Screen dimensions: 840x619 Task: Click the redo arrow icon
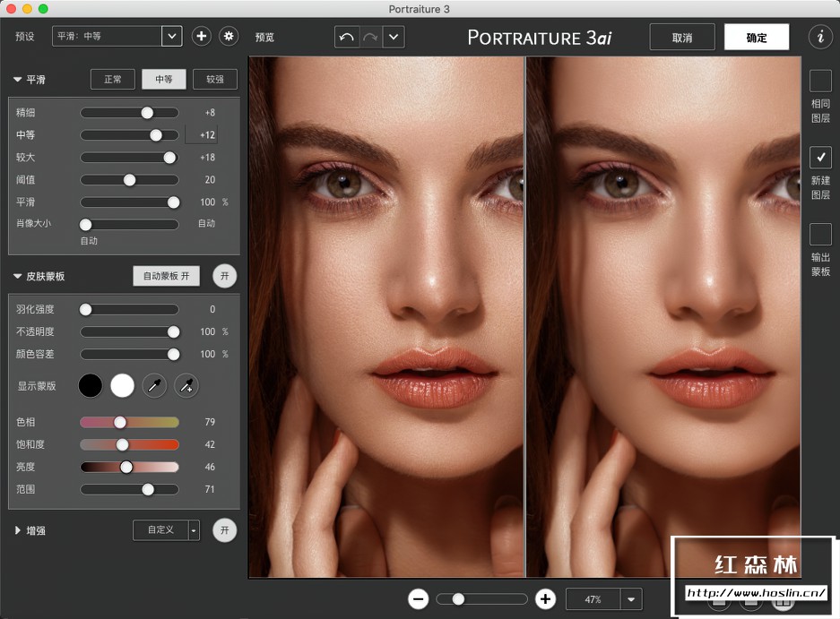370,38
